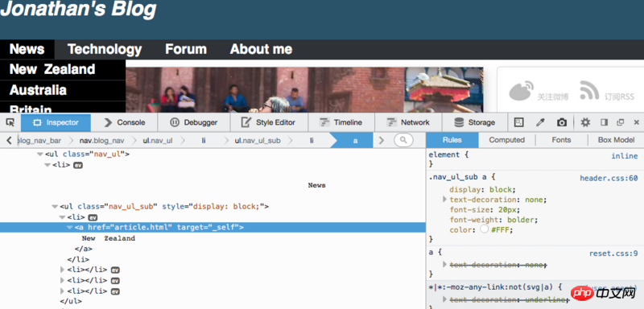644x309 pixels.
Task: Open the Fonts panel tab
Action: (x=561, y=140)
